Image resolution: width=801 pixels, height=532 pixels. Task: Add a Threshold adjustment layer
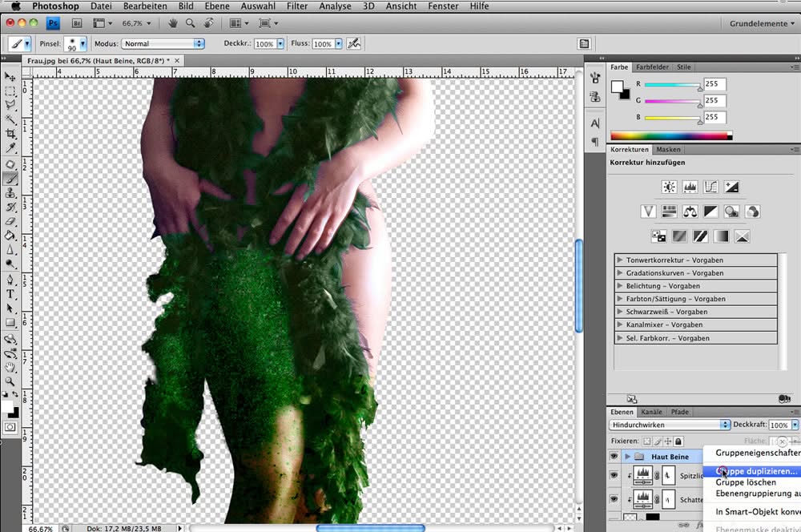(x=700, y=236)
